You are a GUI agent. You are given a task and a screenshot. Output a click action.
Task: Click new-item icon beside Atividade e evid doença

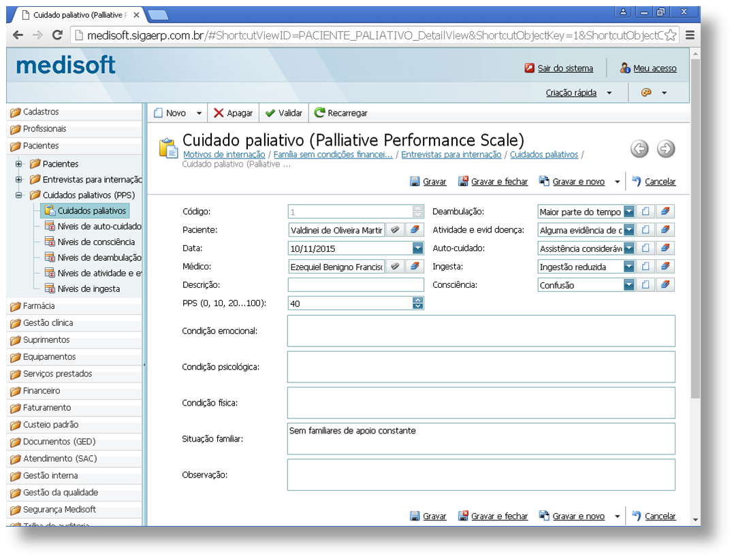645,230
